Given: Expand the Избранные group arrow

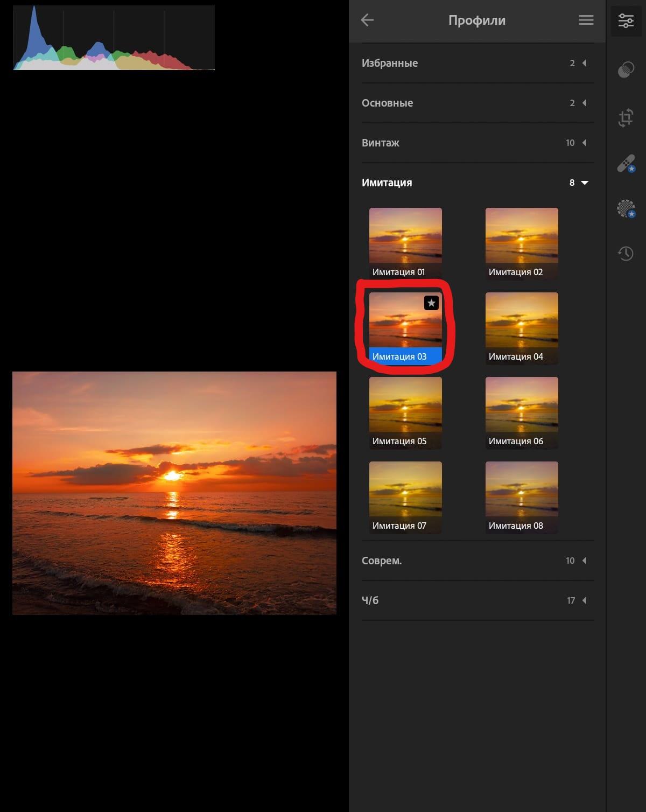Looking at the screenshot, I should click(585, 63).
